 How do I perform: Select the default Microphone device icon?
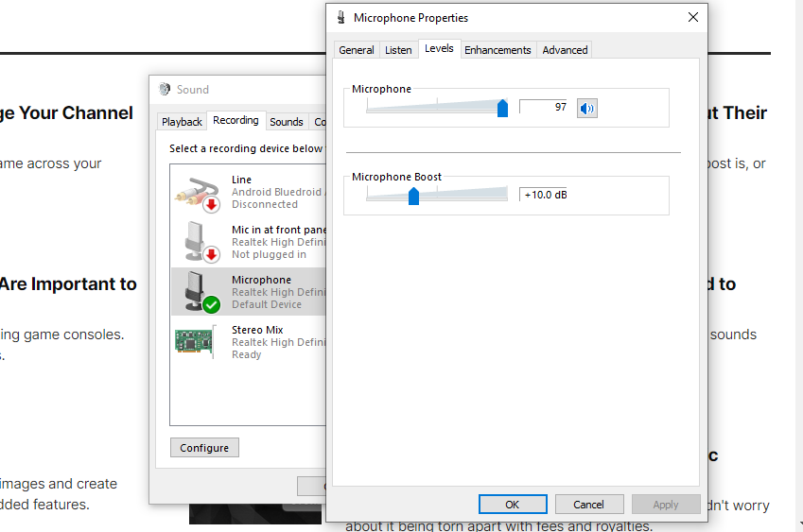201,292
